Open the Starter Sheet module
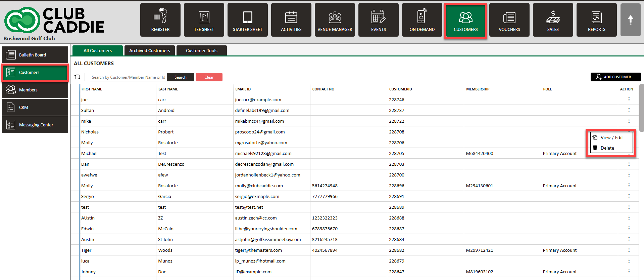This screenshot has height=280, width=644. coord(247,20)
